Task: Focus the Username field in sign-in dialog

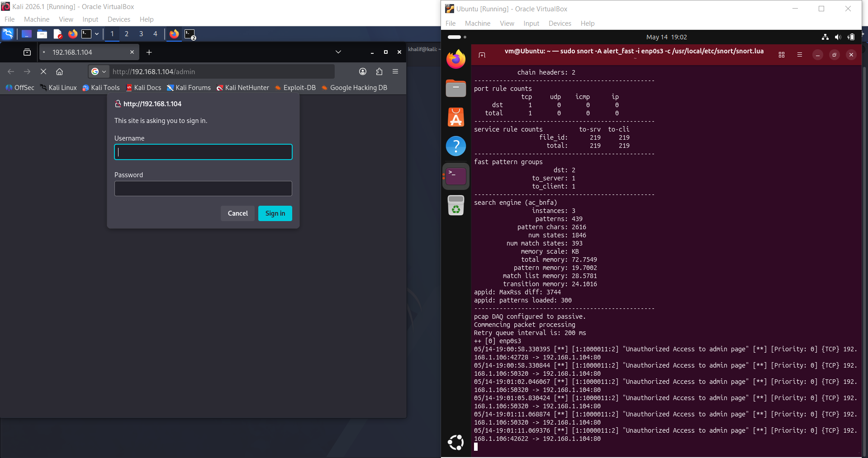Action: click(203, 152)
